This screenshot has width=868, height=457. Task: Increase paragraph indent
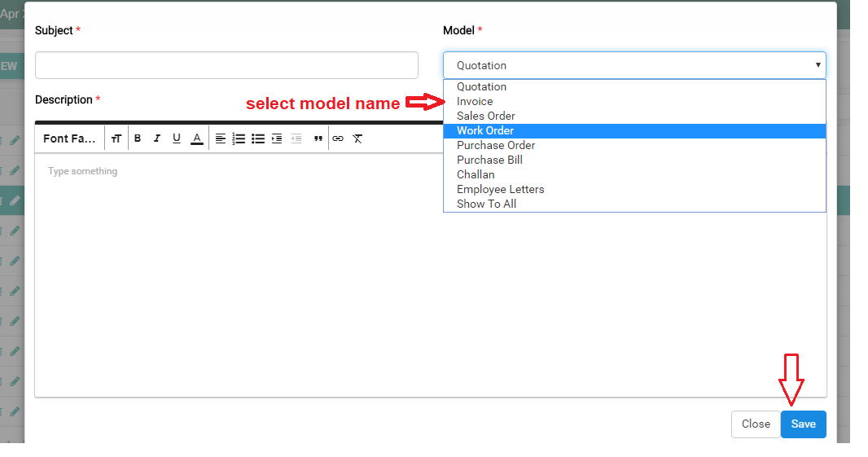[277, 138]
